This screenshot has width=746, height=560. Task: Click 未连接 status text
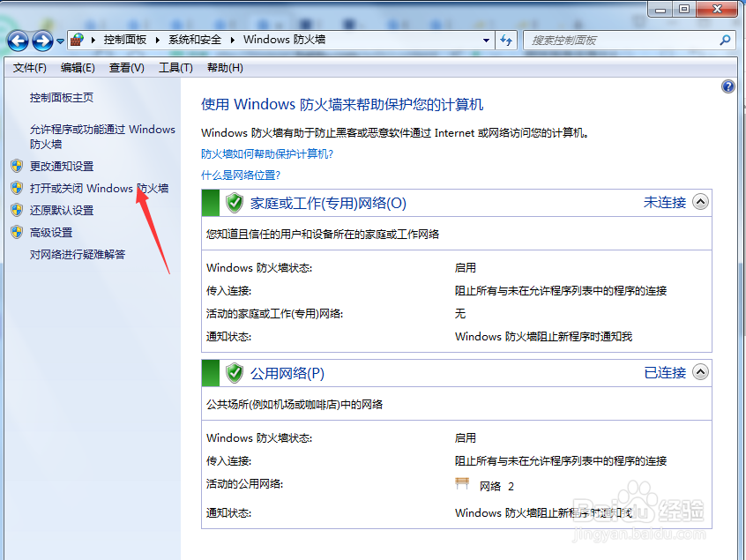click(x=665, y=202)
